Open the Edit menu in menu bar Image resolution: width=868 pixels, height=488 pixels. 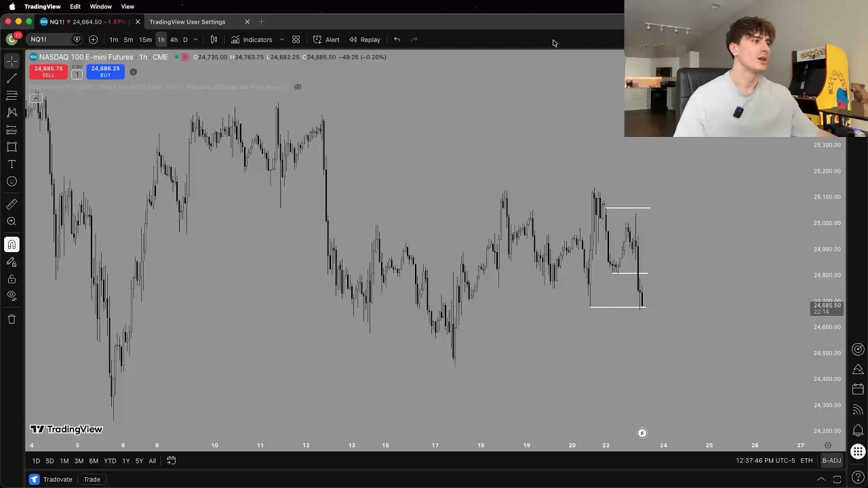click(75, 6)
